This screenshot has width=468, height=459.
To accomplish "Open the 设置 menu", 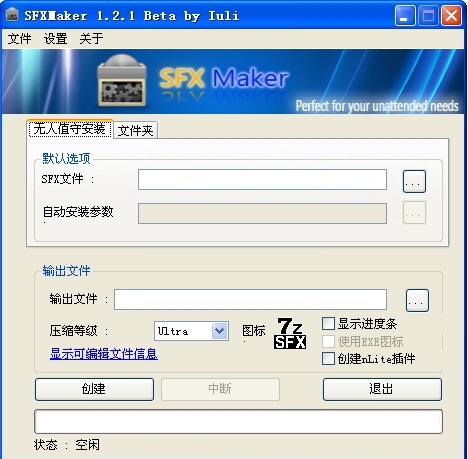I will 55,39.
